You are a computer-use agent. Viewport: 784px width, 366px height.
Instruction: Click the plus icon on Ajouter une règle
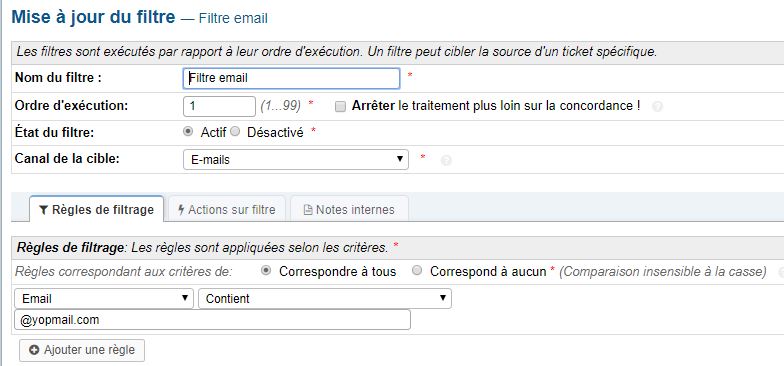pyautogui.click(x=34, y=350)
